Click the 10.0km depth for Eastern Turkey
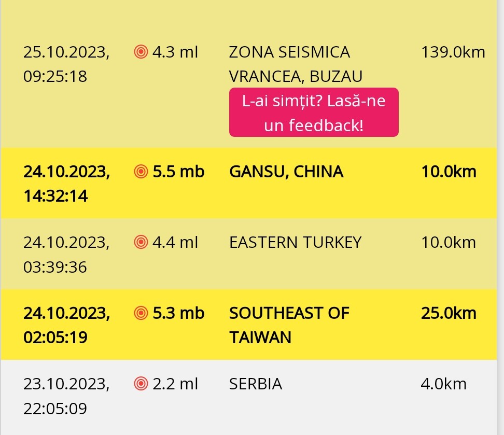Image resolution: width=504 pixels, height=435 pixels. pos(449,242)
